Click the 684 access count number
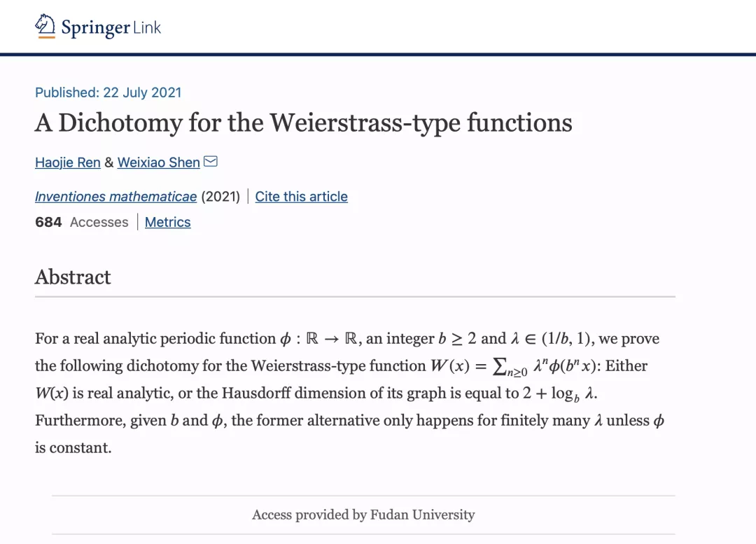This screenshot has width=756, height=544. point(48,223)
